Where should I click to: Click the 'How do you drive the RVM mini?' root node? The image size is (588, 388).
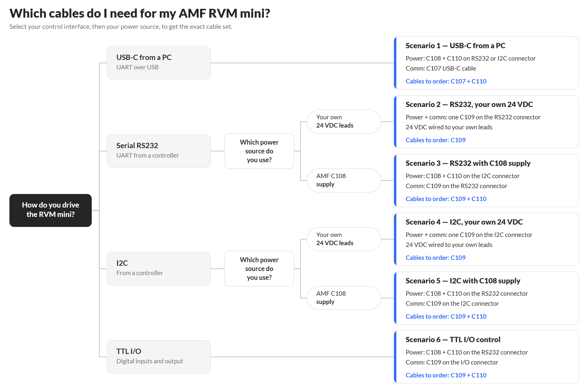click(51, 210)
